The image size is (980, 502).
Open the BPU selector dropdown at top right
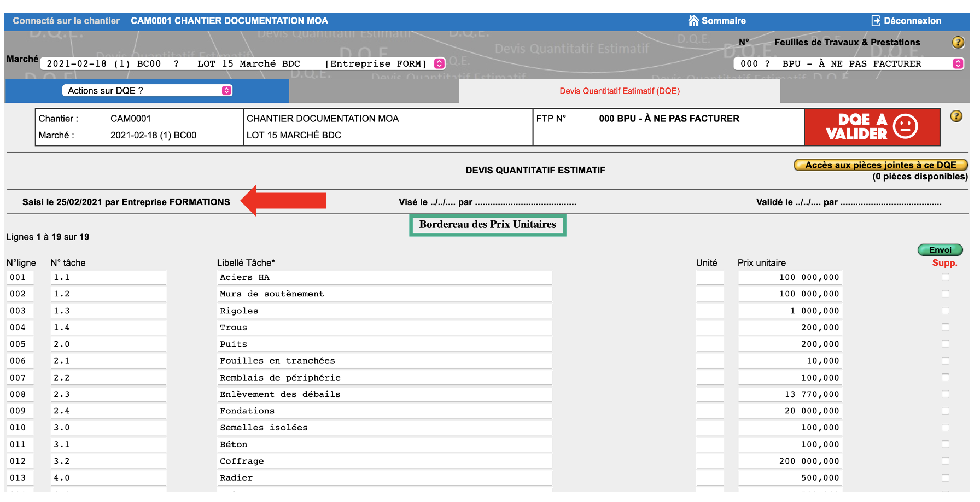(958, 63)
